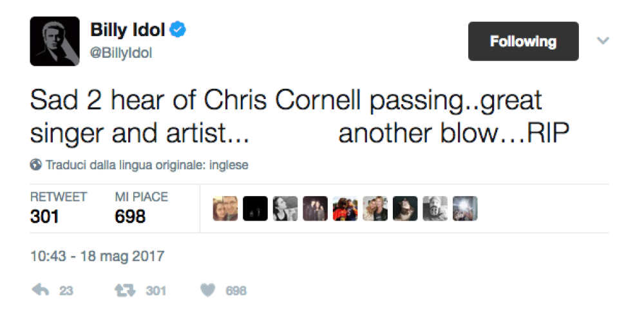This screenshot has width=644, height=321.
Task: Click Traduci dalla lingua originale link
Action: tap(146, 165)
